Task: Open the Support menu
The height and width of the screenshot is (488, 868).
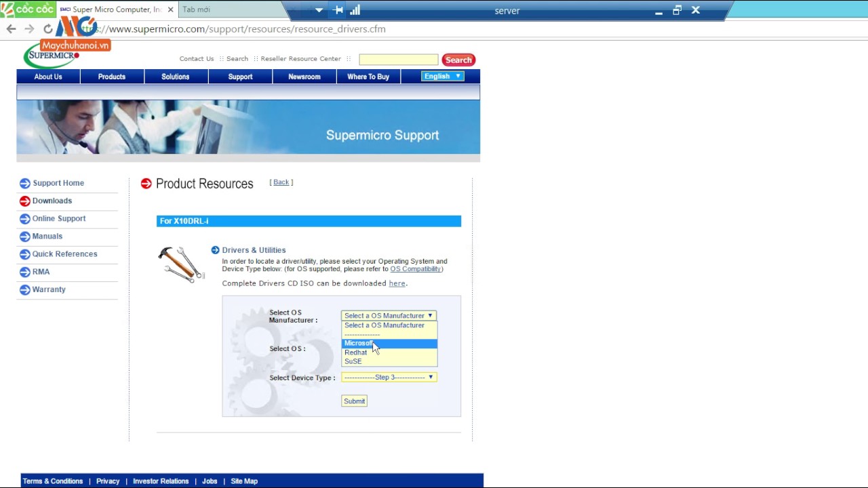Action: point(240,77)
